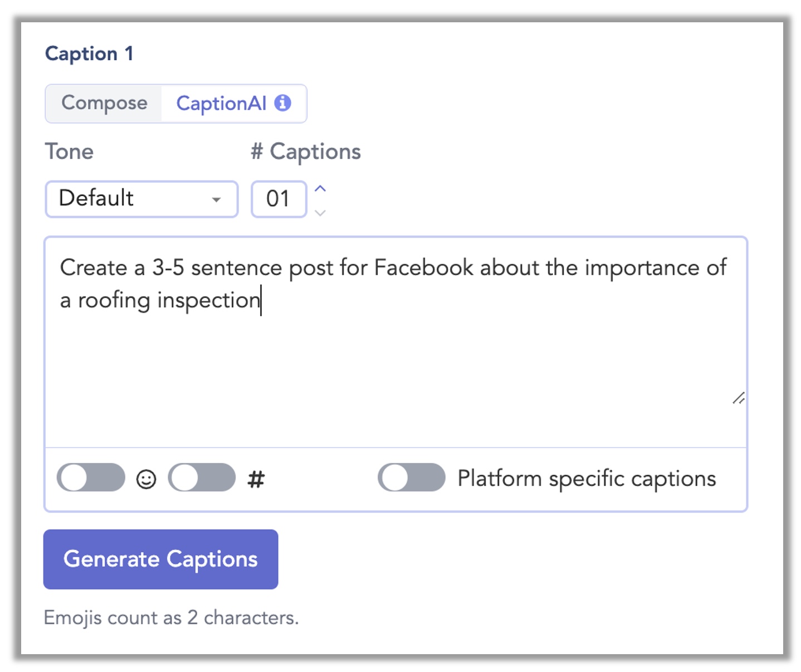801x672 pixels.
Task: Enable the emoji toggle switch
Action: 91,478
